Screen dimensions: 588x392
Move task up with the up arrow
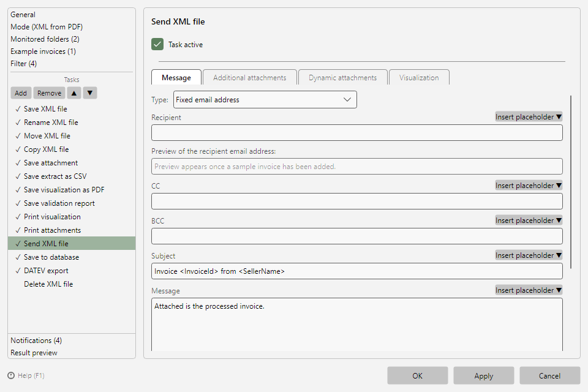(74, 93)
